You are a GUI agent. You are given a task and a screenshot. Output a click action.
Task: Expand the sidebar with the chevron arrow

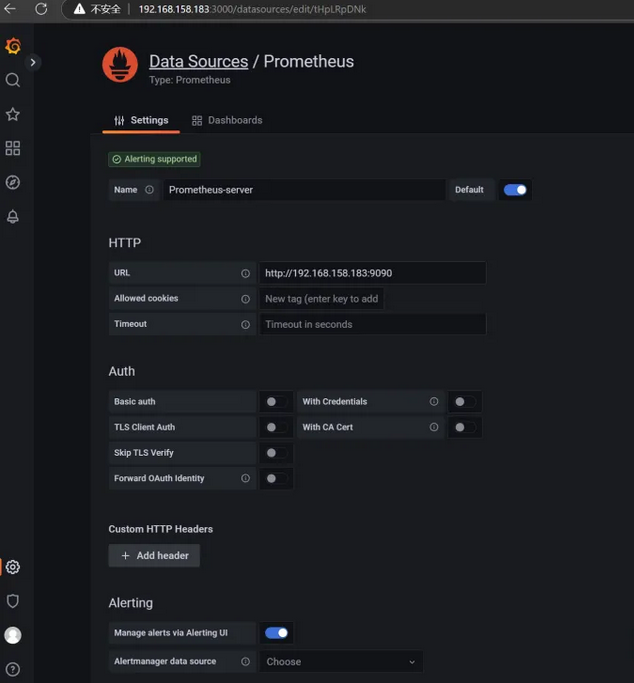[33, 62]
